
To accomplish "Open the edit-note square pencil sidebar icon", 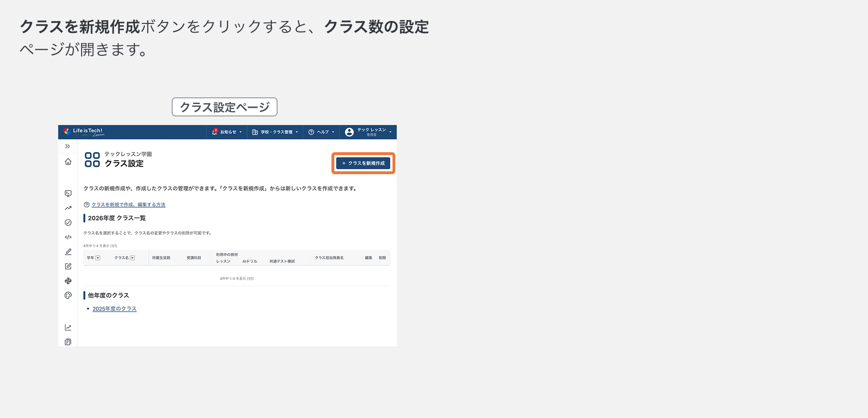I will tap(68, 266).
